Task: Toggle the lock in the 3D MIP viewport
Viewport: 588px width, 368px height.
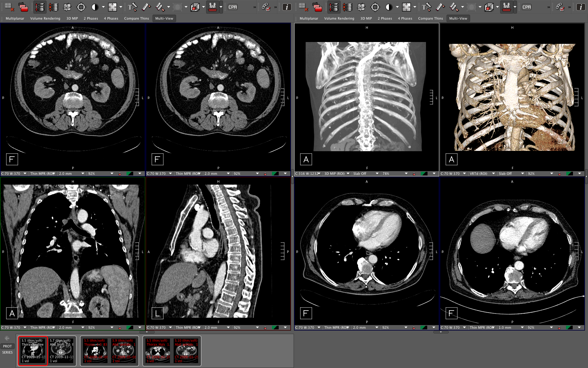Action: pos(414,173)
